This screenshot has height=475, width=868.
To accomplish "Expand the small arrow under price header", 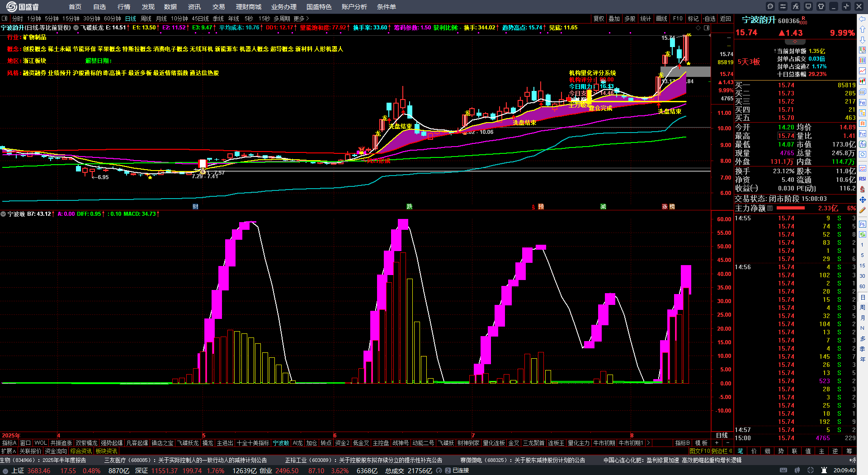I will 794,42.
